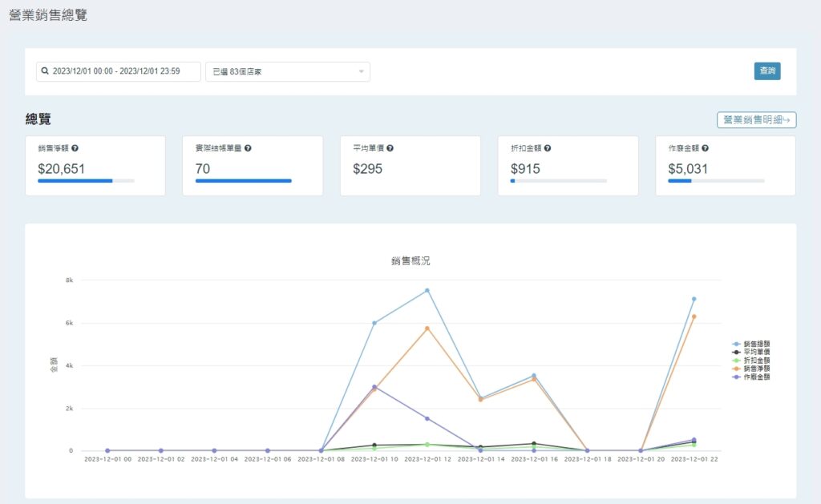Click help icon beside 作廢金額
This screenshot has width=821, height=504.
[706, 148]
